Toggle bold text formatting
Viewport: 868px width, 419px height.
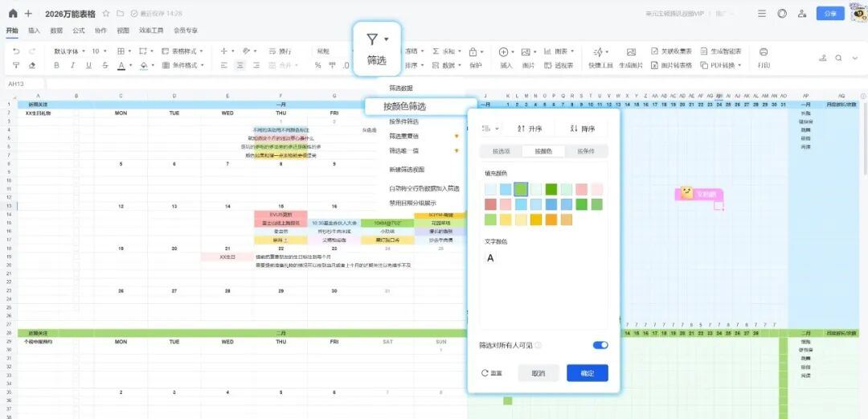coord(57,65)
